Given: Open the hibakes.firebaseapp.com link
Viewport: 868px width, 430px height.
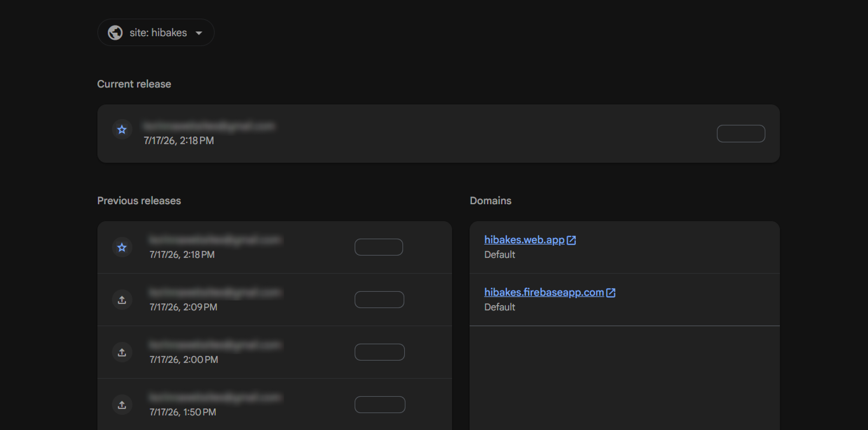Looking at the screenshot, I should (544, 292).
